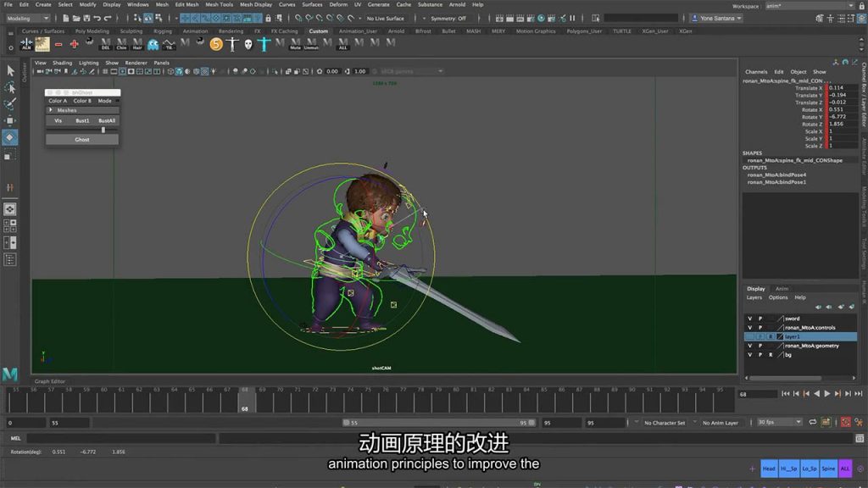Adjust the ghost panel slider handle
Image resolution: width=868 pixels, height=488 pixels.
point(103,130)
